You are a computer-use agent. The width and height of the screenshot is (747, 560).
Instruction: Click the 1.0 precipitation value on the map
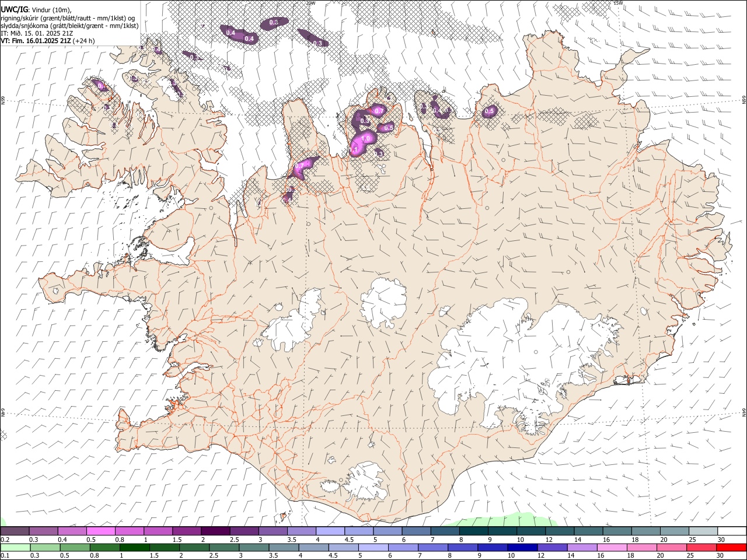(x=366, y=138)
